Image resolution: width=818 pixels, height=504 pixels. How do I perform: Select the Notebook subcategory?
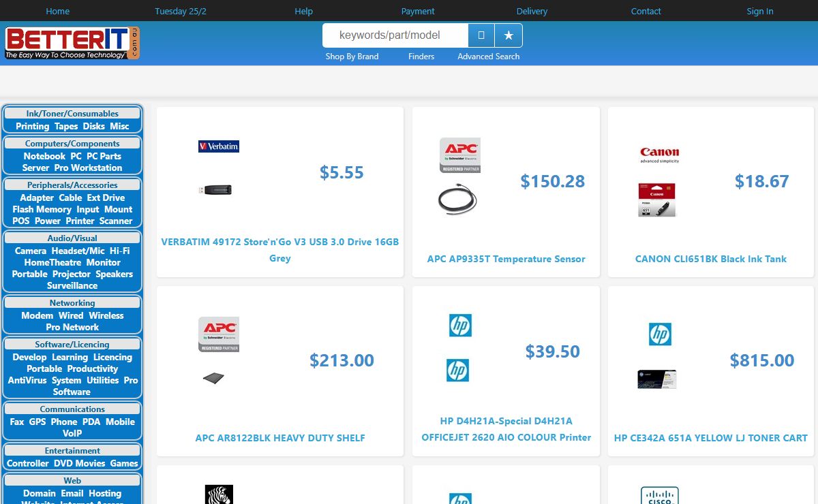click(x=44, y=157)
